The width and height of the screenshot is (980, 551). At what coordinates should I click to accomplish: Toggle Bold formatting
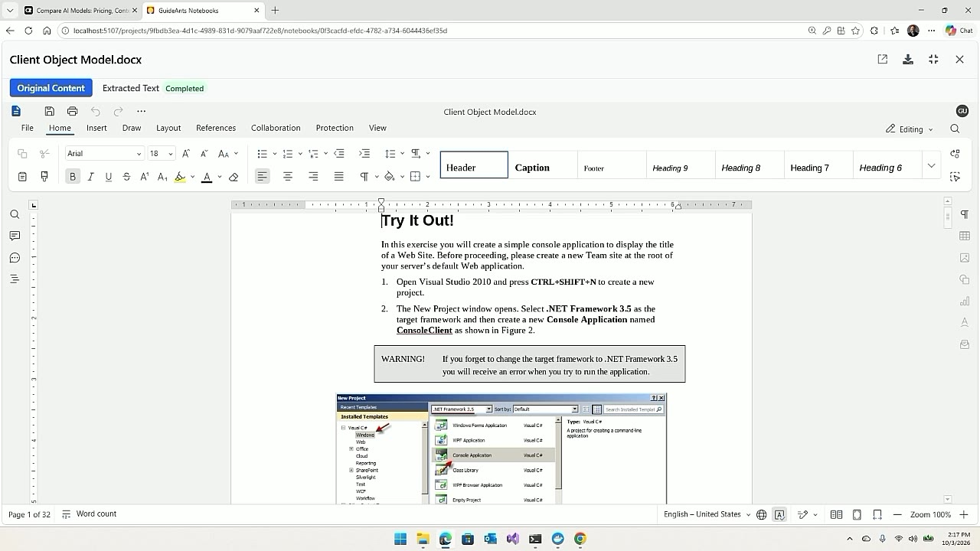point(73,177)
